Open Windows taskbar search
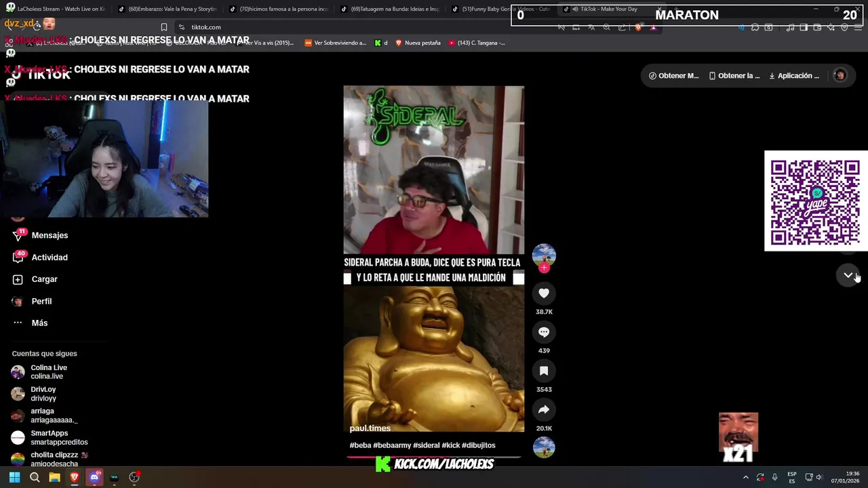Viewport: 868px width, 488px height. [x=35, y=477]
